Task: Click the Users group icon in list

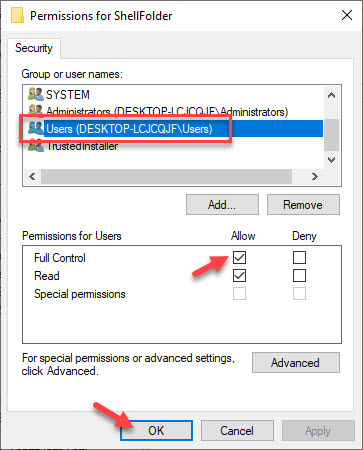Action: tap(36, 128)
